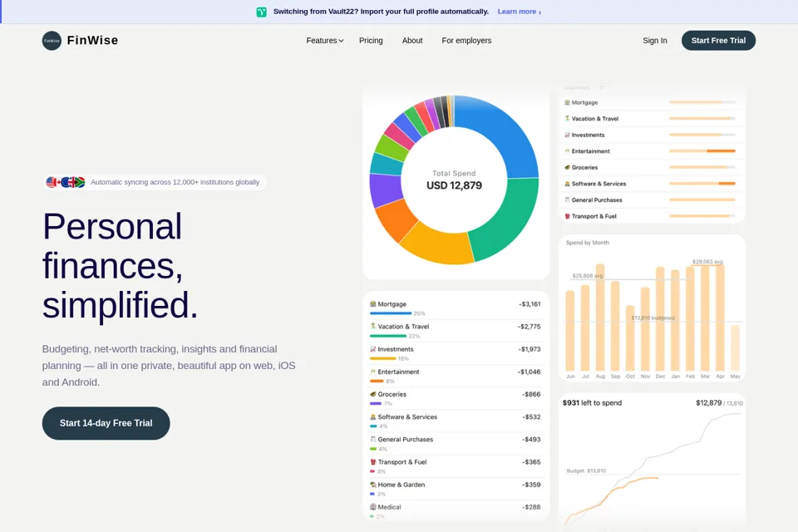
Task: Click the Groceries icon in spending list
Action: coord(373,394)
